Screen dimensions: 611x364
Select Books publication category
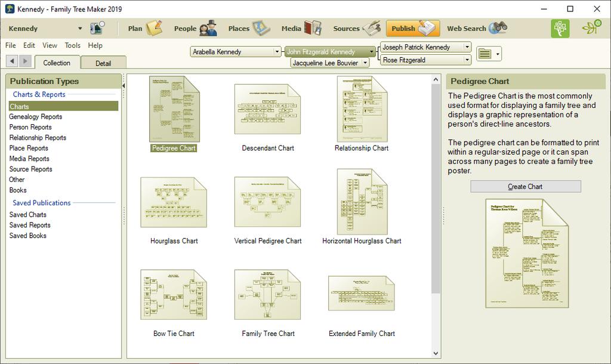(18, 190)
